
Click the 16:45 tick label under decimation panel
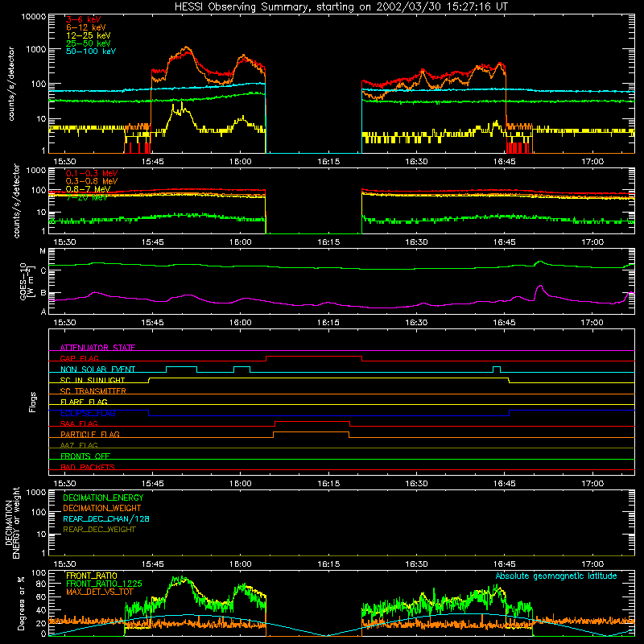pyautogui.click(x=505, y=564)
